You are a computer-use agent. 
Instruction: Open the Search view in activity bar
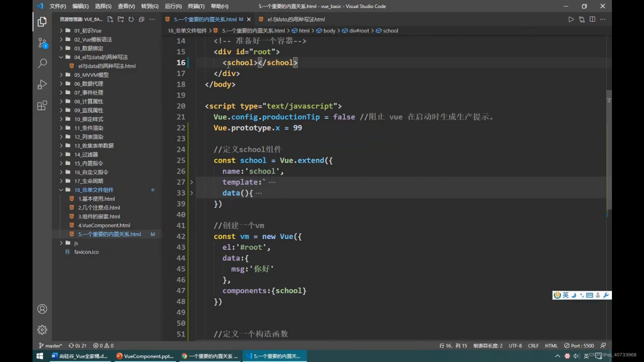[42, 63]
